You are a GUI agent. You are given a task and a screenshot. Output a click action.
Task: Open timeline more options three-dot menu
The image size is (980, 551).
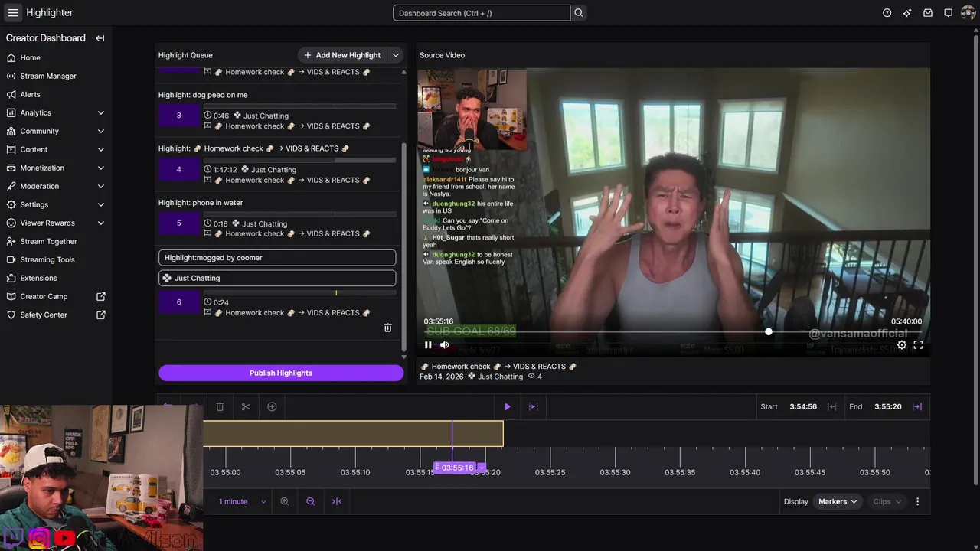point(917,501)
